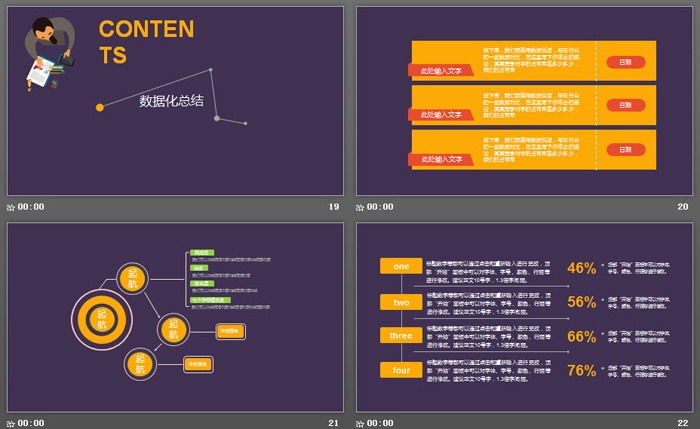Click the large concentric orange circle on slide 21

[101, 320]
